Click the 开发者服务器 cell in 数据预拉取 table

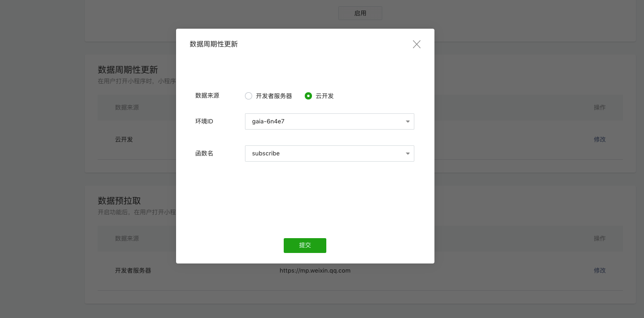click(133, 271)
